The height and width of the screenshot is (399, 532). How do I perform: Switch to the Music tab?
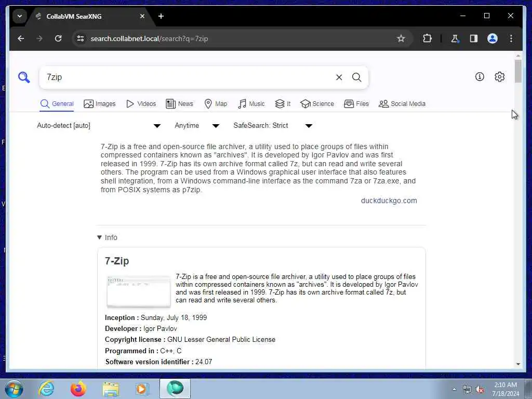tap(251, 104)
